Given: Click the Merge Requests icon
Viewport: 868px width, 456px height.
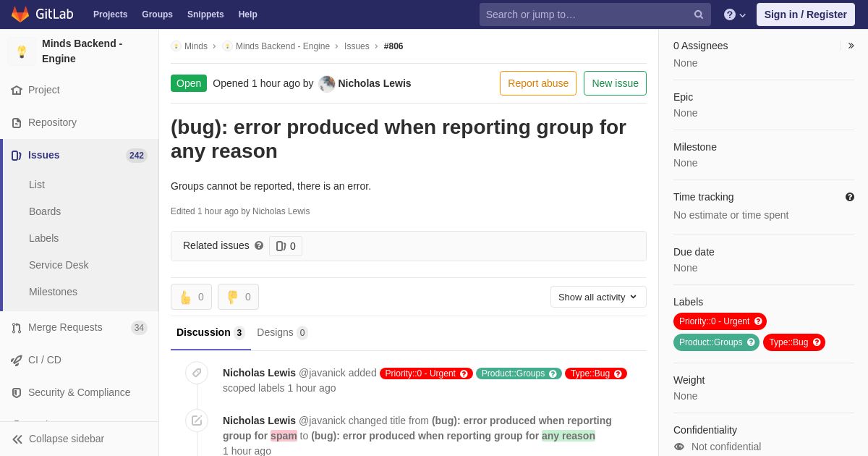Looking at the screenshot, I should click(17, 328).
